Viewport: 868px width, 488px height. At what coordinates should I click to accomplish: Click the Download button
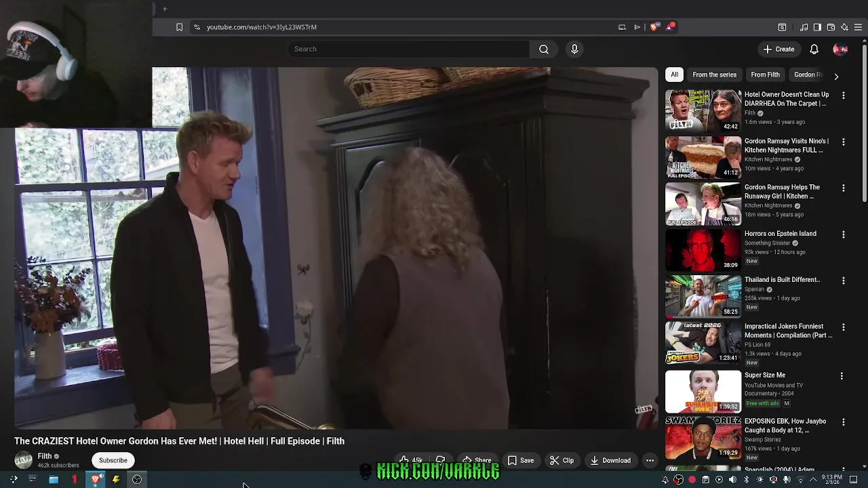point(610,460)
